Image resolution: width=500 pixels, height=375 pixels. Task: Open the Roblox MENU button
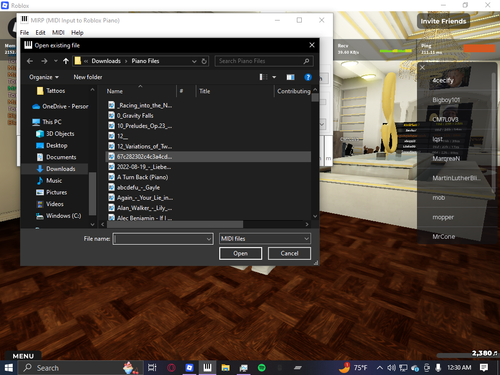coord(23,356)
